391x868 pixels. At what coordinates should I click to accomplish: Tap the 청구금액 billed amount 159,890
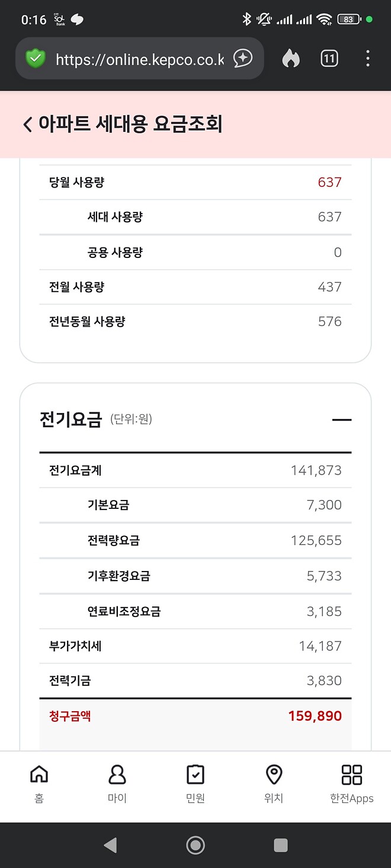click(313, 715)
